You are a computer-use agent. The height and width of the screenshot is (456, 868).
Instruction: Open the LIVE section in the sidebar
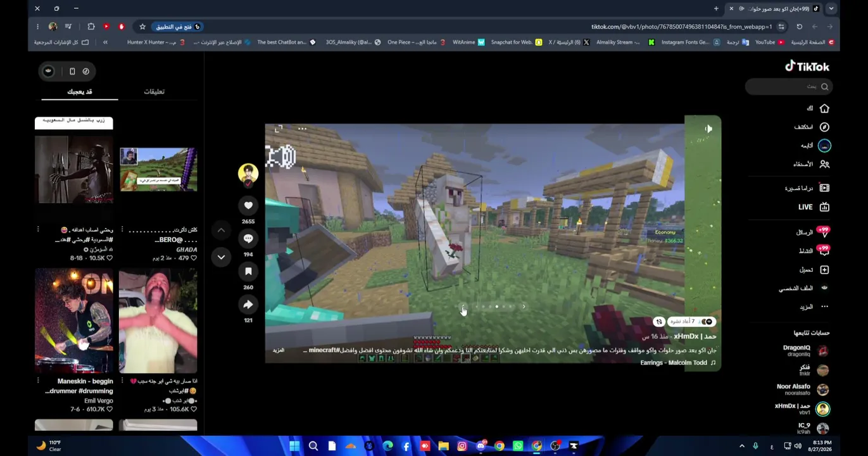click(814, 207)
